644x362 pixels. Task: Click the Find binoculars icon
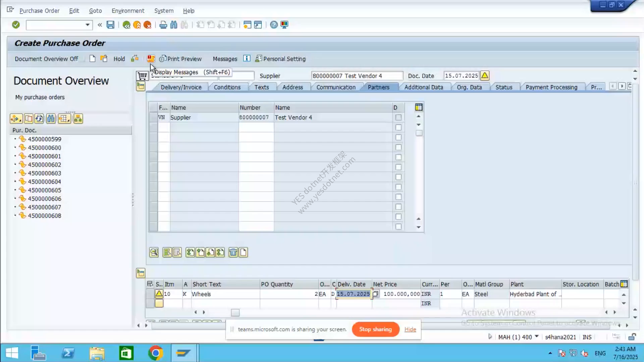[x=174, y=25]
